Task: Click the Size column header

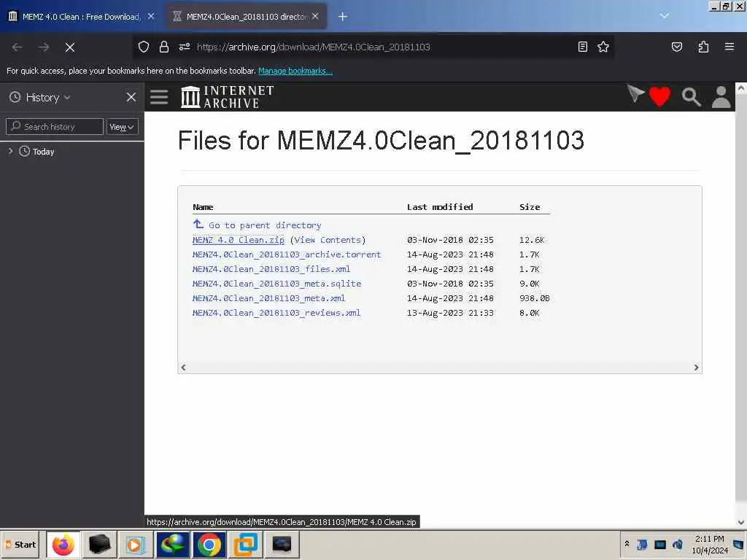Action: [x=530, y=206]
